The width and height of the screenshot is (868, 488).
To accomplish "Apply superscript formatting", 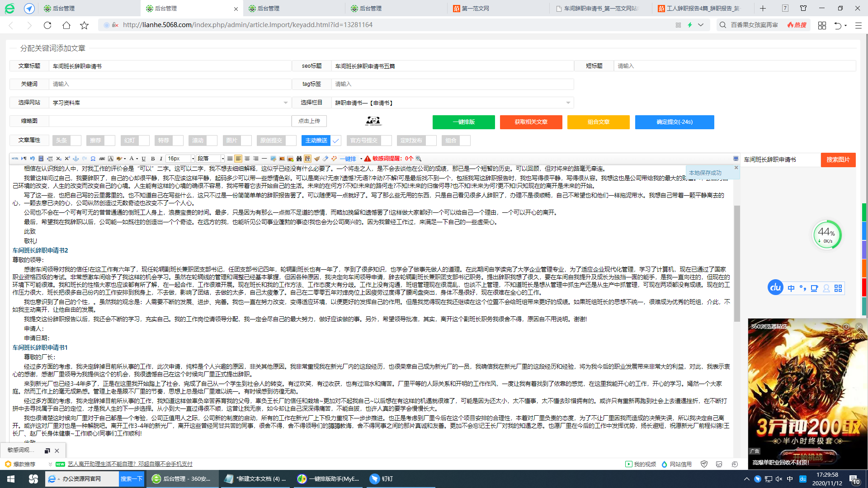I will coord(66,159).
